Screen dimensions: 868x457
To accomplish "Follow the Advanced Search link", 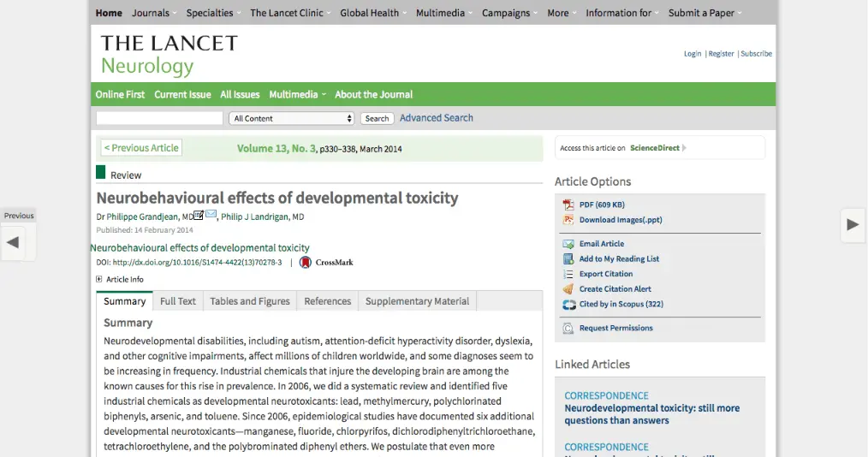I will point(436,118).
